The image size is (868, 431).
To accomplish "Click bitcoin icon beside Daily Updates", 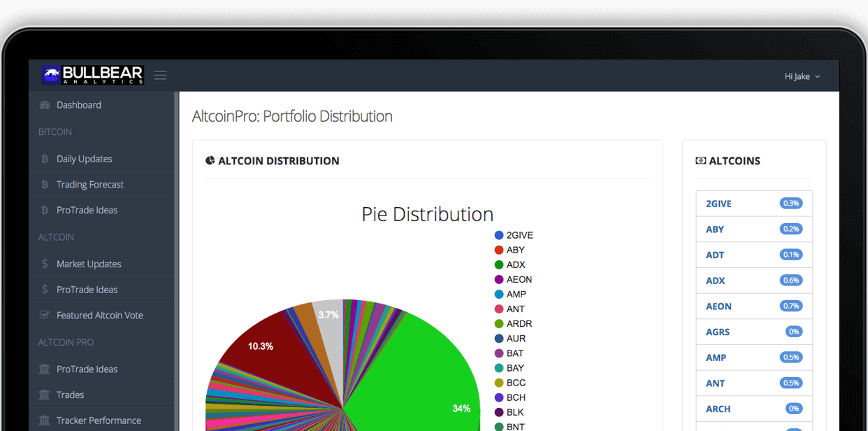I will click(x=45, y=159).
